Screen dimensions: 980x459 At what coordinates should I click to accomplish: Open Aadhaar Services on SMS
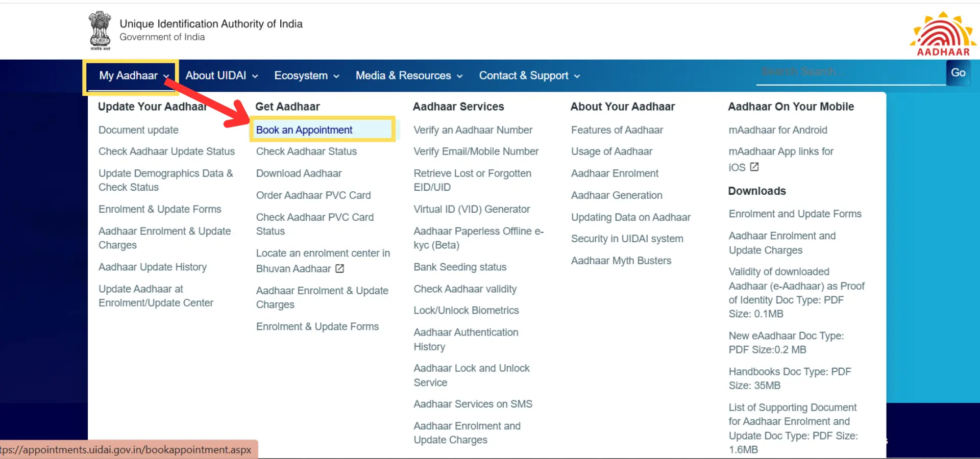(473, 404)
